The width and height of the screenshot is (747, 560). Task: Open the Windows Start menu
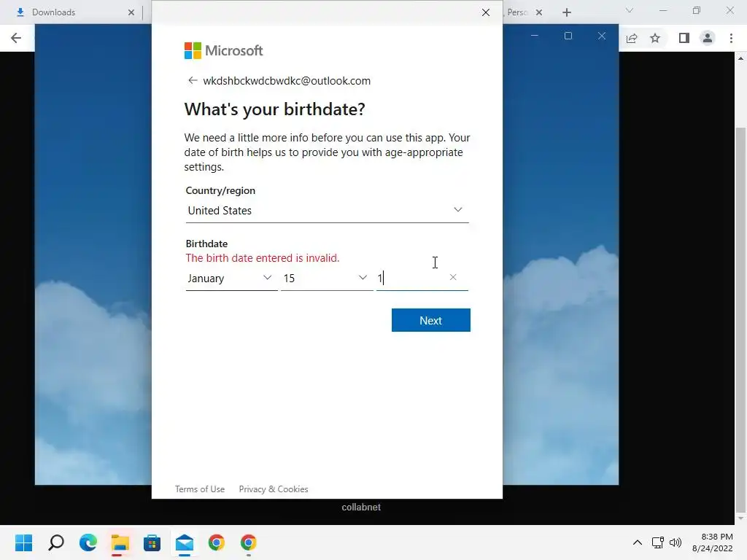point(24,542)
